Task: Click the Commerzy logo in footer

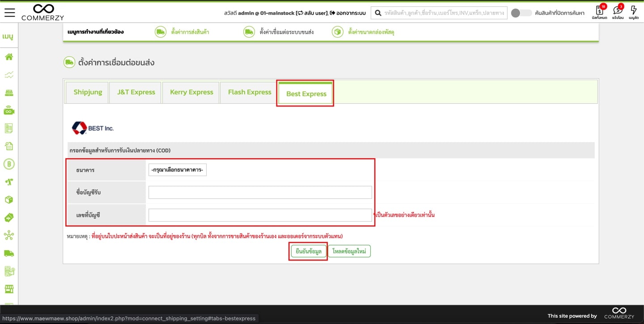Action: point(619,313)
